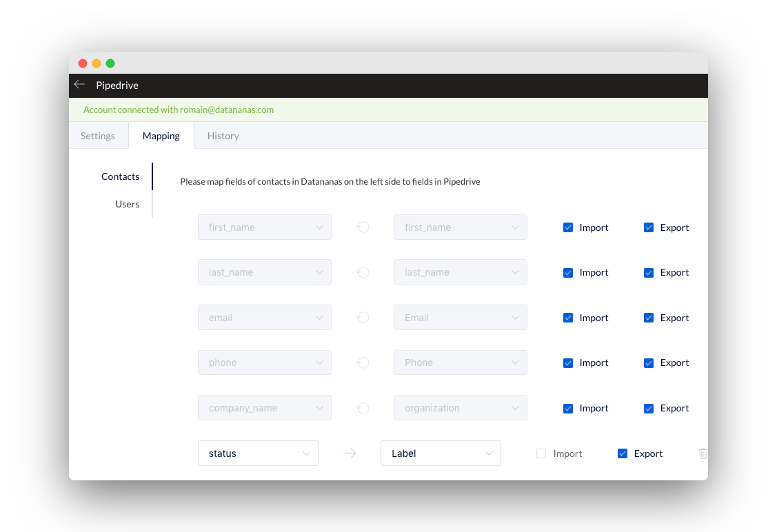Select Users in the side menu
The image size is (777, 532).
point(127,204)
